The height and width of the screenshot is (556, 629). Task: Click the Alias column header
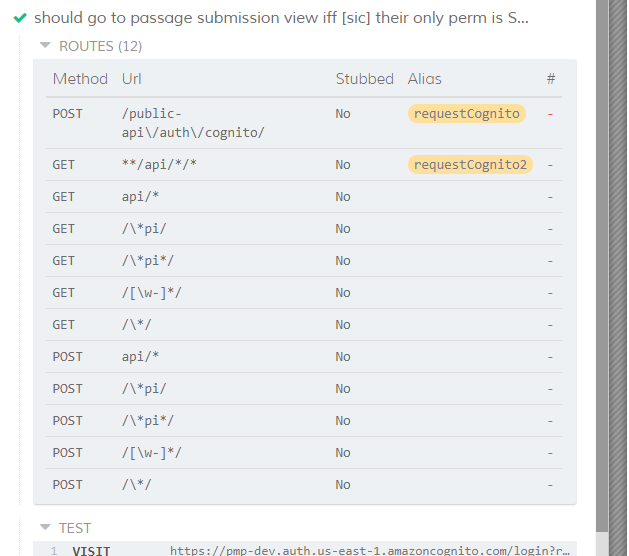[x=424, y=79]
